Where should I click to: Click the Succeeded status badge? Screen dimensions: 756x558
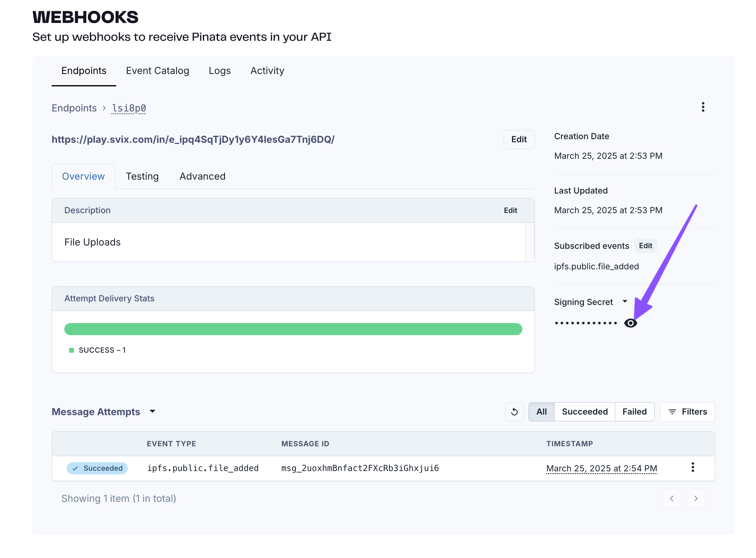(x=97, y=468)
